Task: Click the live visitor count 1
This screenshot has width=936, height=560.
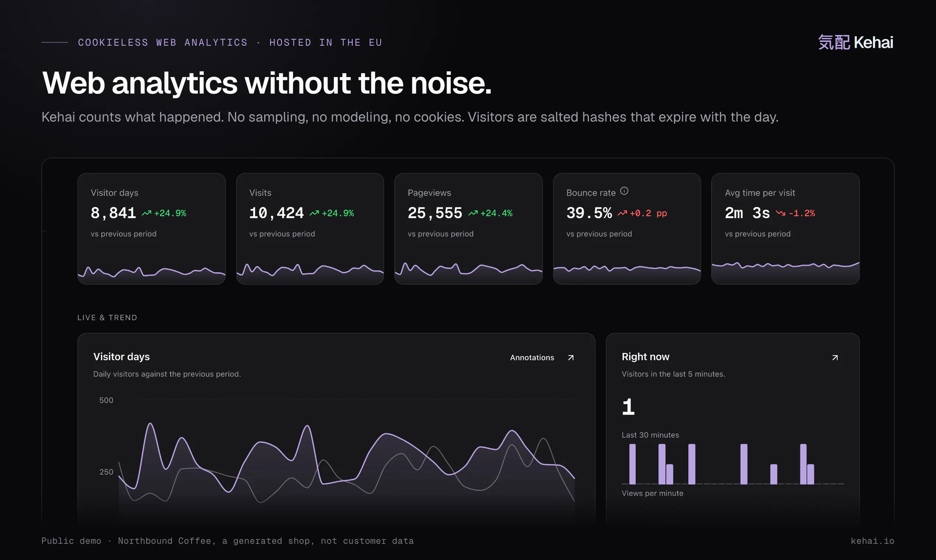Action: coord(628,407)
